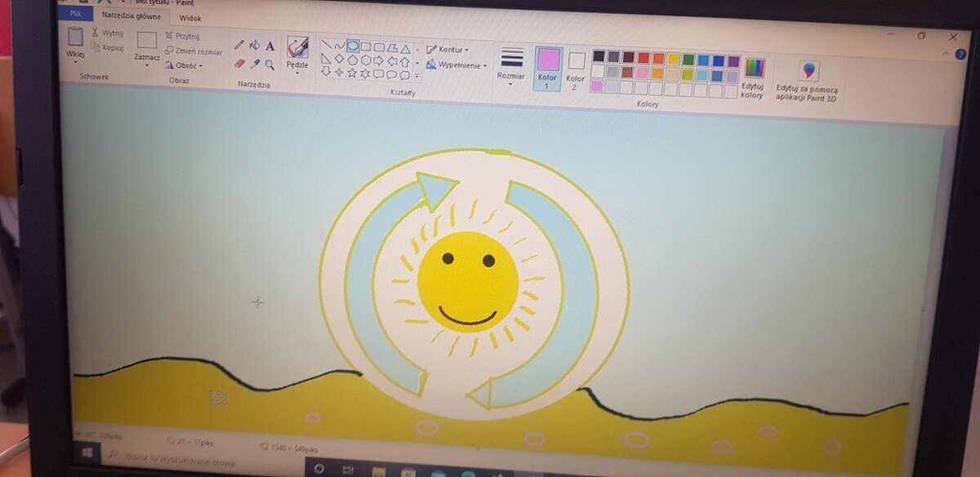Image resolution: width=980 pixels, height=477 pixels.
Task: Pick the red swatch in the palette
Action: 644,57
